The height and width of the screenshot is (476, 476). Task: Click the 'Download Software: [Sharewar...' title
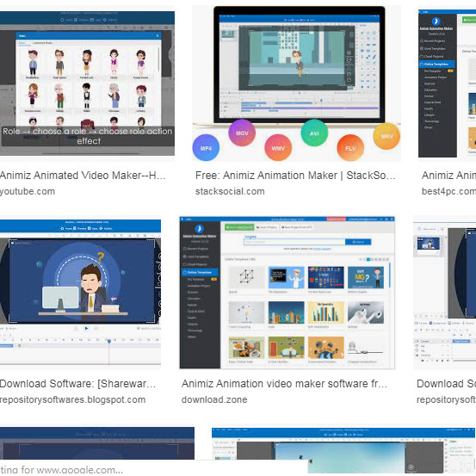(x=77, y=384)
